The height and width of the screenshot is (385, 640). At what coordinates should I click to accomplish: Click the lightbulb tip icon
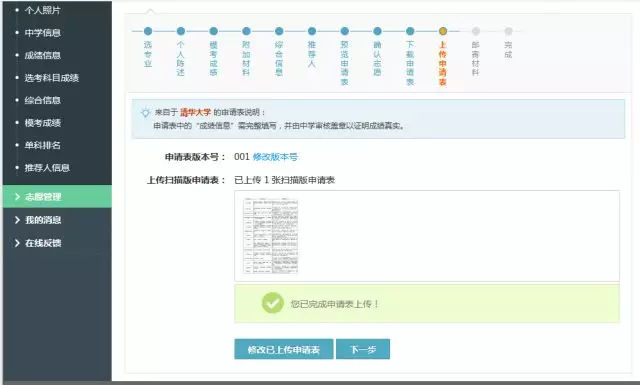pyautogui.click(x=145, y=112)
